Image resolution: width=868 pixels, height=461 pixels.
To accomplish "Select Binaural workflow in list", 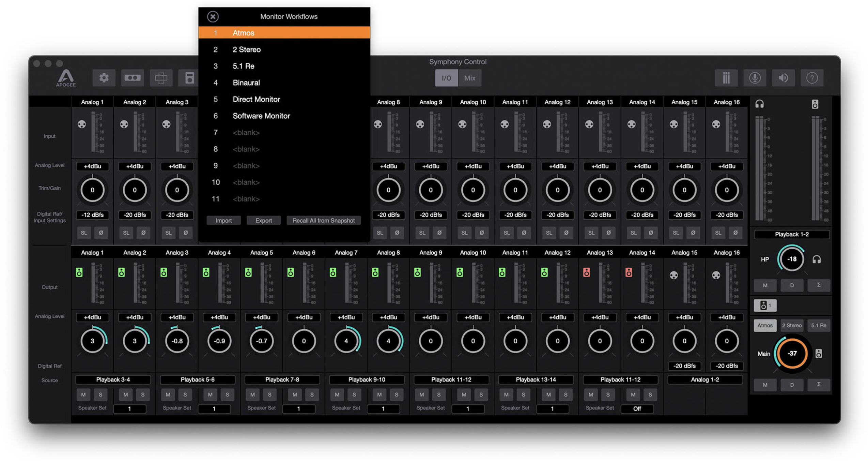I will (x=246, y=83).
